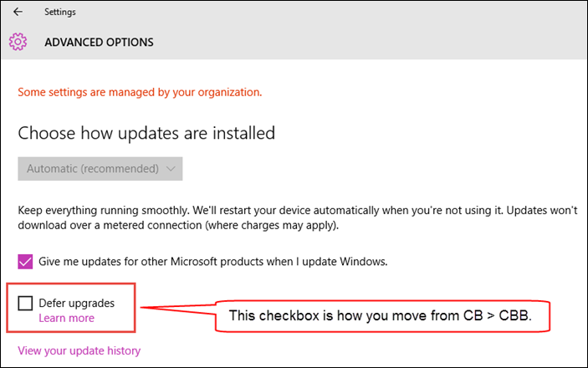Open Learn more link under Defer upgrades

point(66,319)
